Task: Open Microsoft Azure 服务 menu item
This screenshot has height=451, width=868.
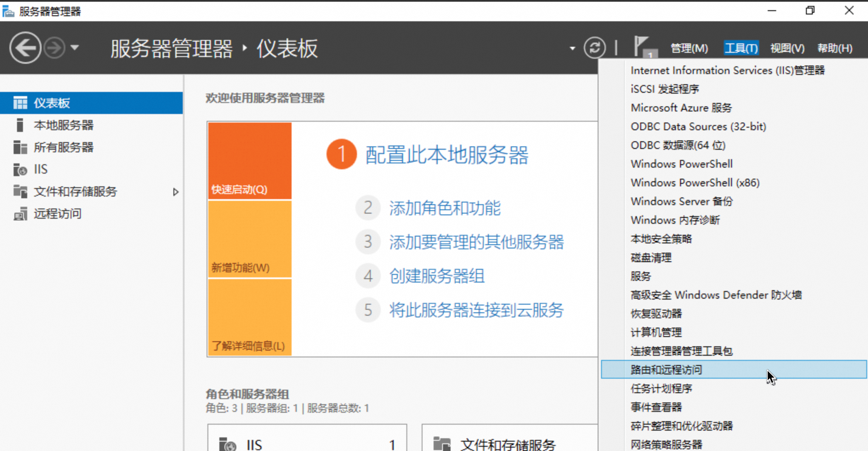Action: [x=734, y=108]
